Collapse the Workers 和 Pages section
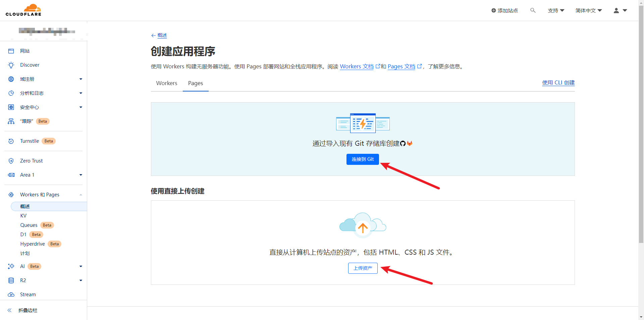This screenshot has width=644, height=320. point(80,195)
